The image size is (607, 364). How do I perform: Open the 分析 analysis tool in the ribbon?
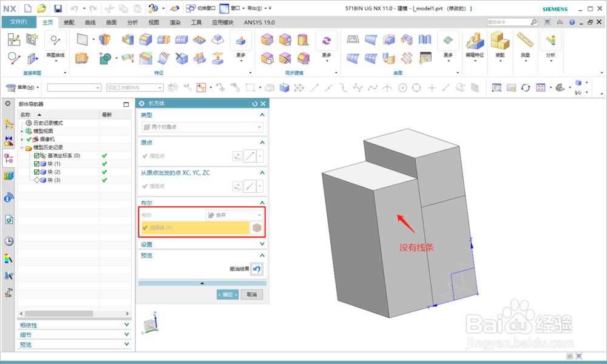(551, 47)
